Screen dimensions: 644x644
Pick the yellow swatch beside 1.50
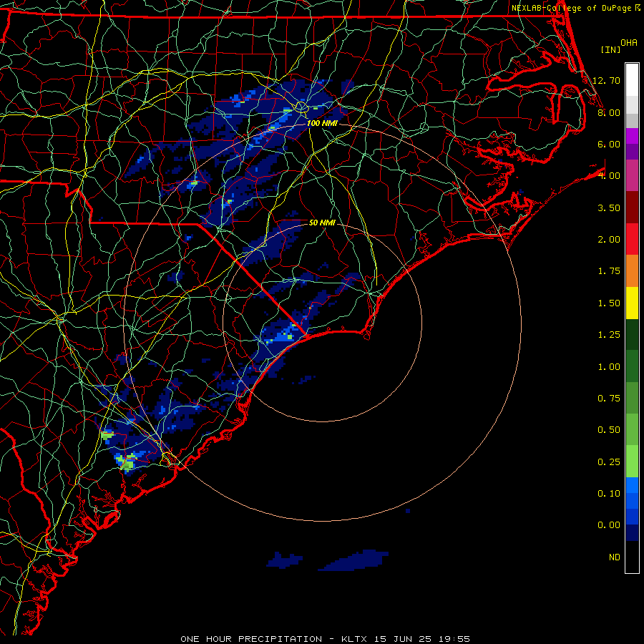[x=632, y=303]
